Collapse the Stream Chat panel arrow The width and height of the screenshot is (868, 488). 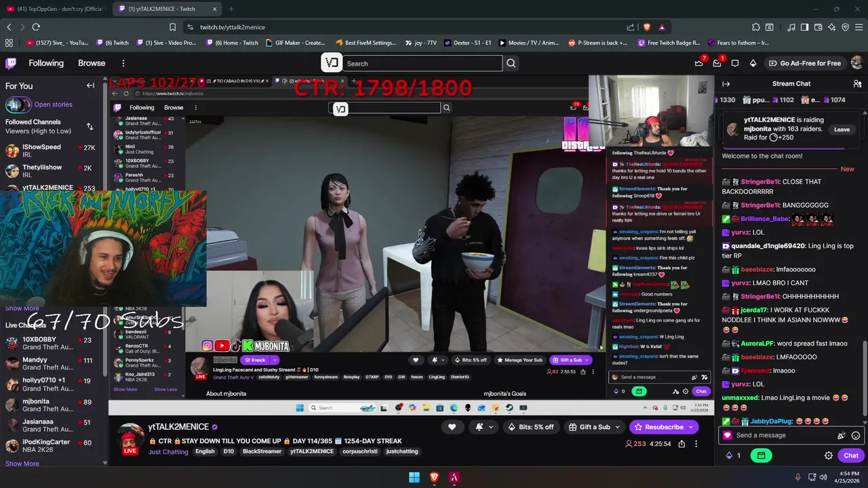(726, 84)
